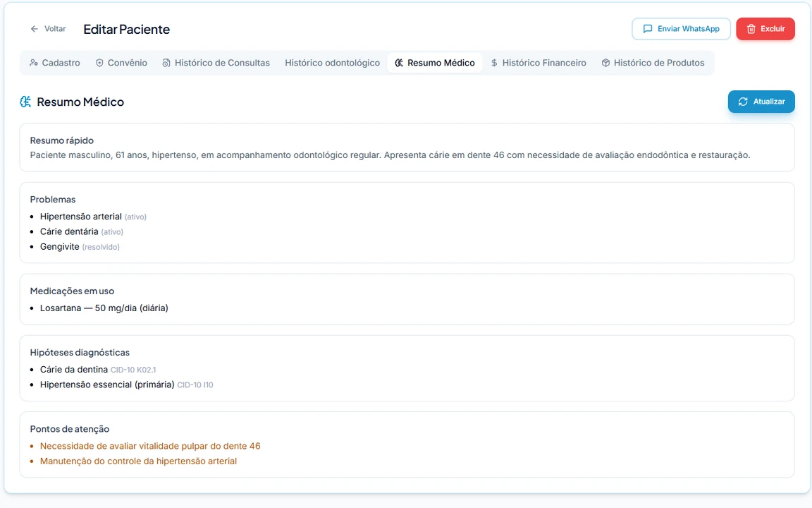Click the Editar Paciente page title

(x=126, y=30)
